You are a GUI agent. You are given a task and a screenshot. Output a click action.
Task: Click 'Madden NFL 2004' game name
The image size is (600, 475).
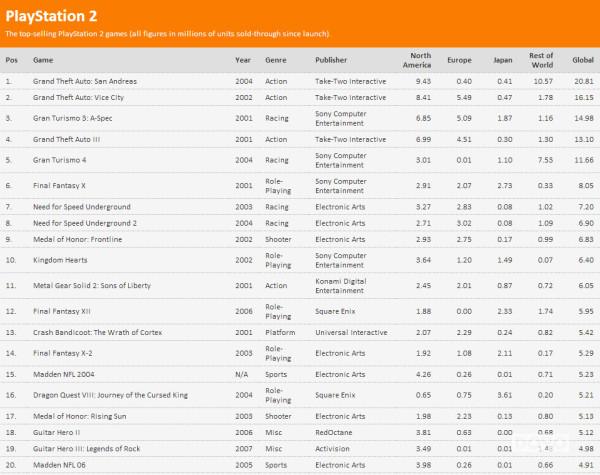coord(64,374)
